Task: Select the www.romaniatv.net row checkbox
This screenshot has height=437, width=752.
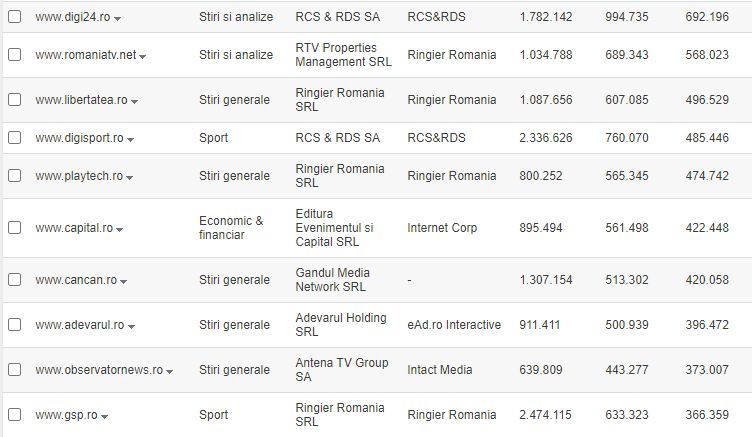Action: coord(15,55)
